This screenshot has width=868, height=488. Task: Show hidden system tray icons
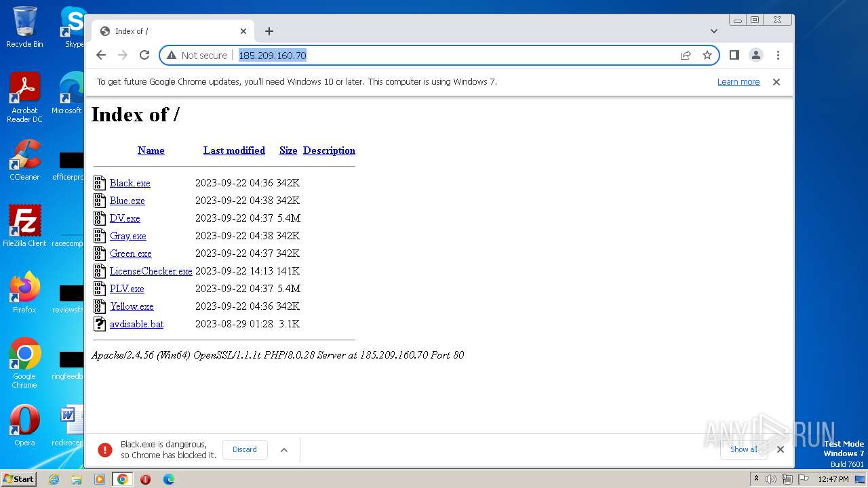757,479
